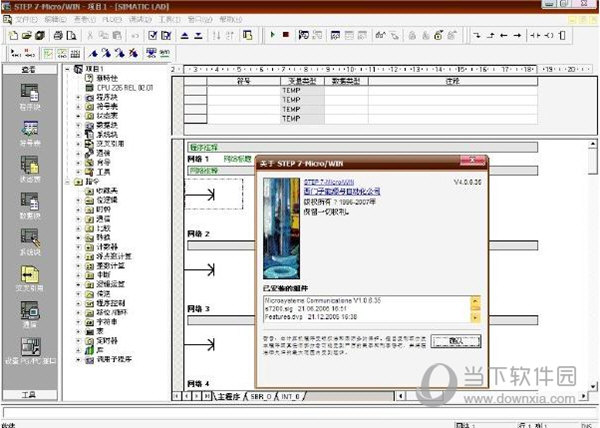
Task: Expand the 位逻辑 instruction folder
Action: [78, 200]
